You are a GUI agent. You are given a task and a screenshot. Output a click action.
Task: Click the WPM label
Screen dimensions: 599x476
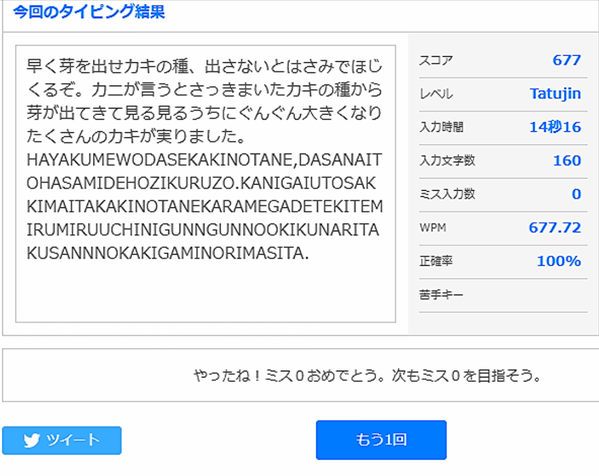[x=433, y=228]
